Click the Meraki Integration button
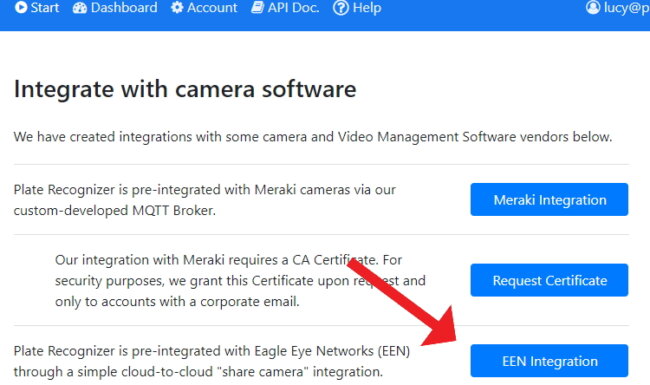 pos(549,199)
